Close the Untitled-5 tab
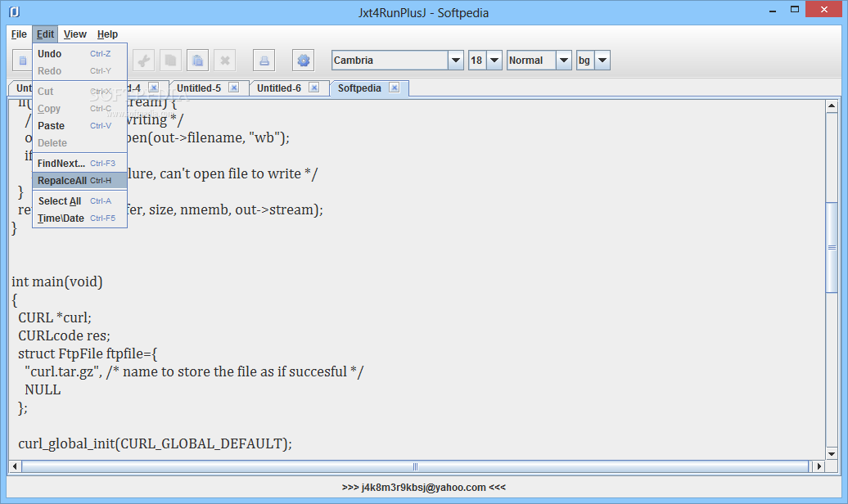 233,88
